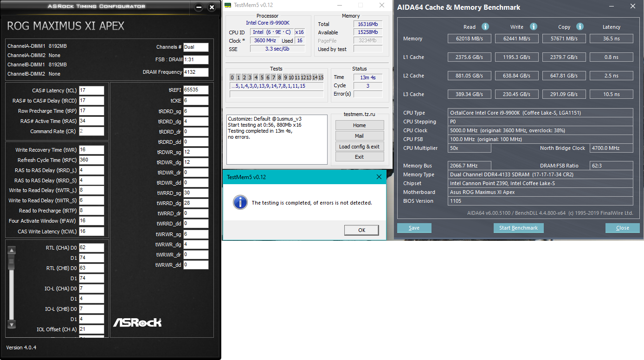Viewport: 644px width, 360px height.
Task: Click the tWRRD_sg field
Action: point(196,193)
